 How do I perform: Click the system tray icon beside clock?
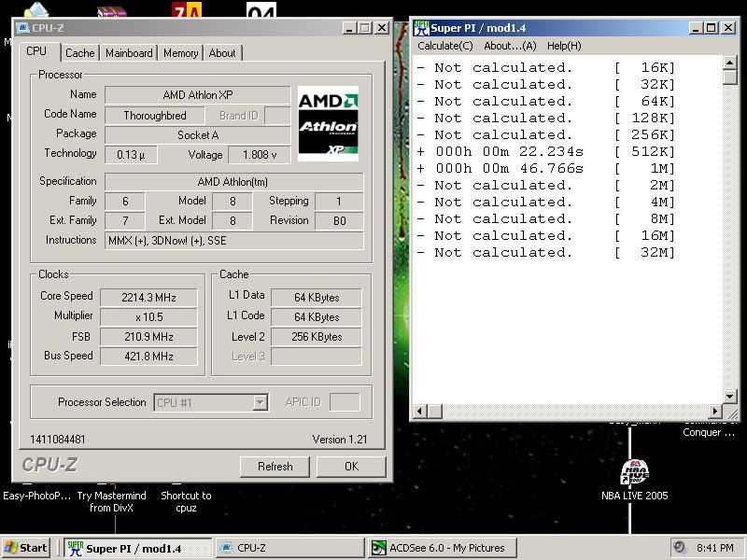click(680, 548)
